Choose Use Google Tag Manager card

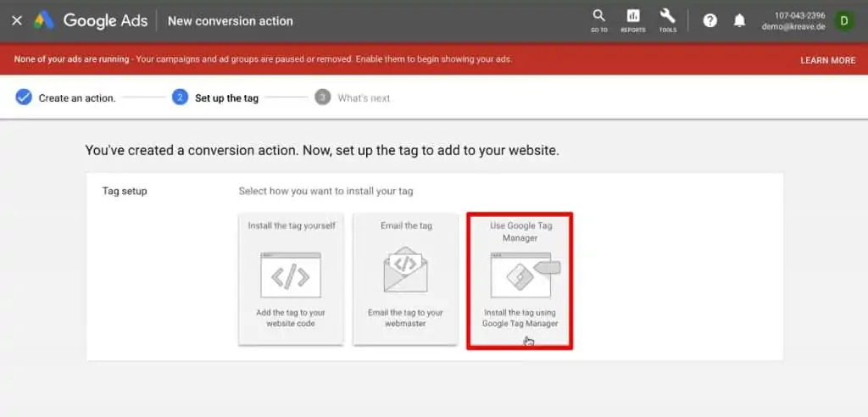pos(520,281)
